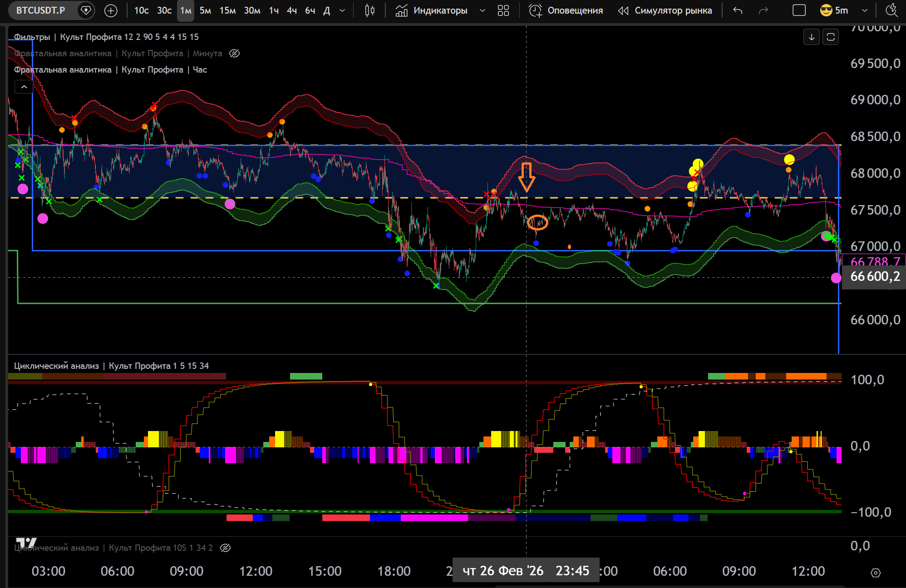
Task: Collapse the indicator legend with chevron
Action: point(24,87)
